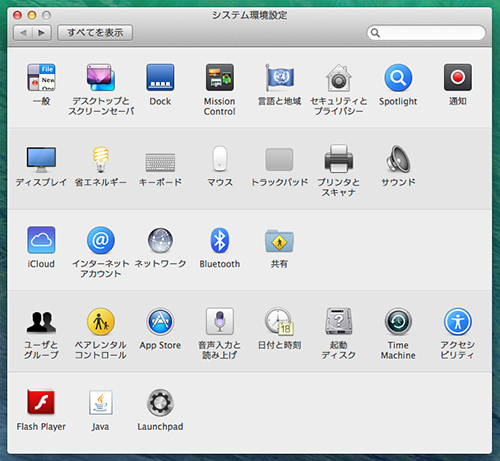Image resolution: width=500 pixels, height=461 pixels.
Task: Minimize window with the yellow button
Action: click(x=32, y=15)
